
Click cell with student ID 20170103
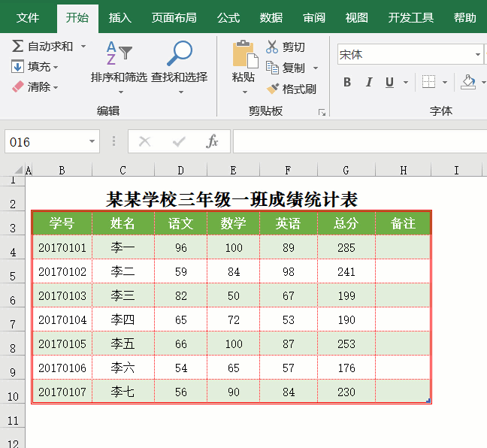click(x=62, y=295)
